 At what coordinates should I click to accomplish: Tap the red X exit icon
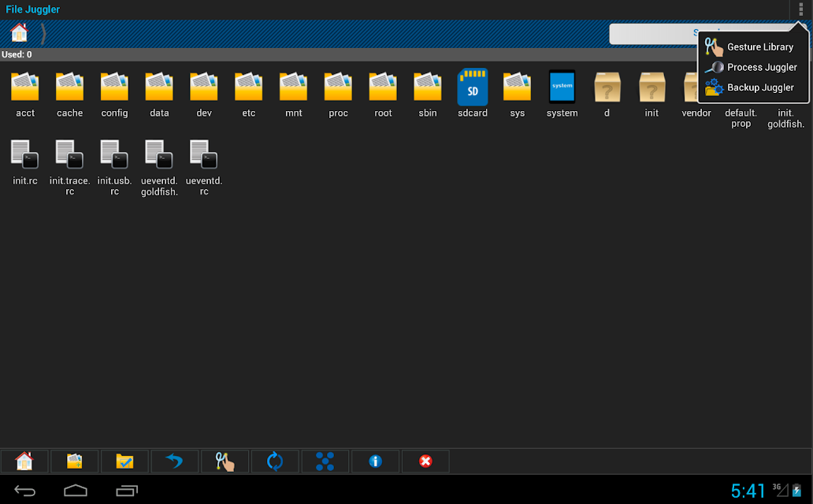pos(425,461)
